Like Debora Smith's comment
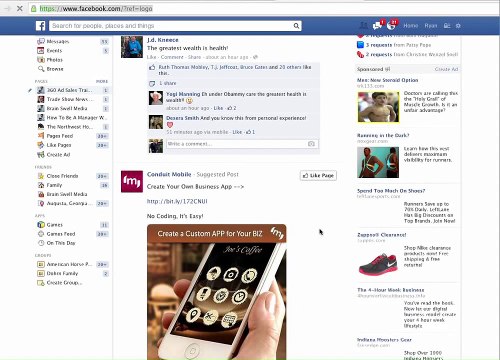Viewport: 500px width, 360px height. coord(237,132)
